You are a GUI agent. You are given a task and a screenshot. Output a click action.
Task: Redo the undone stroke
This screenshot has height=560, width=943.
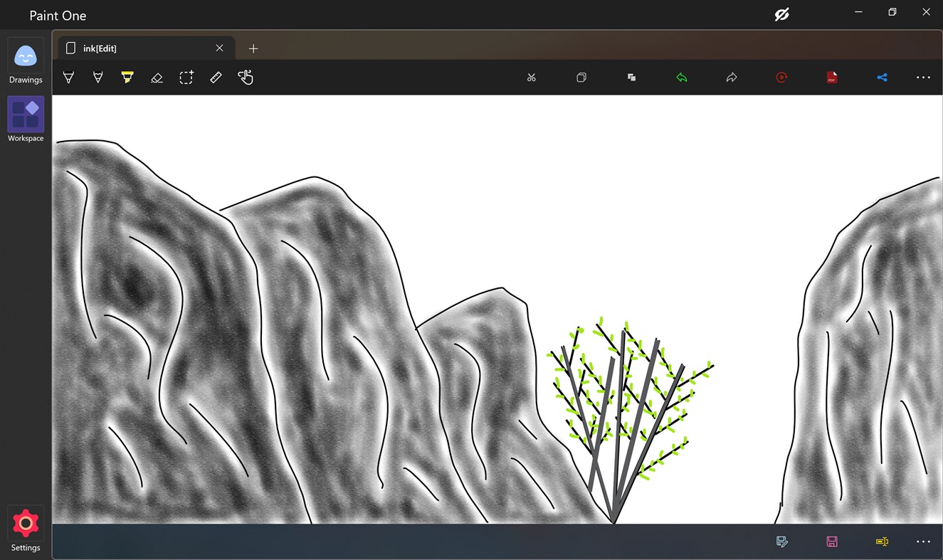[x=732, y=77]
